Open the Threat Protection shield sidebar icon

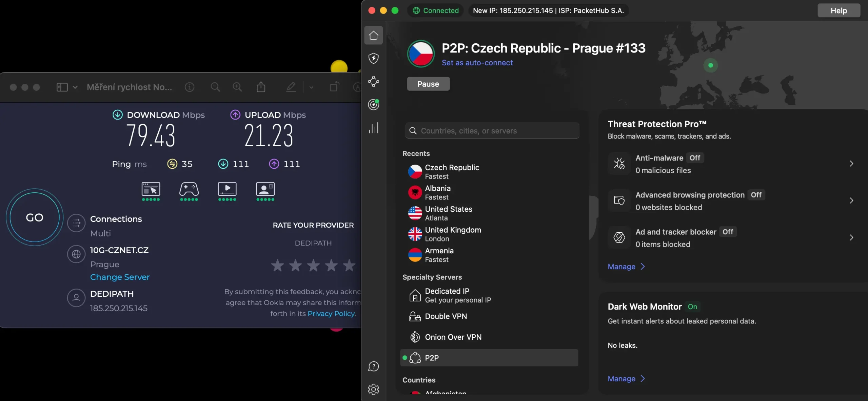pyautogui.click(x=373, y=58)
